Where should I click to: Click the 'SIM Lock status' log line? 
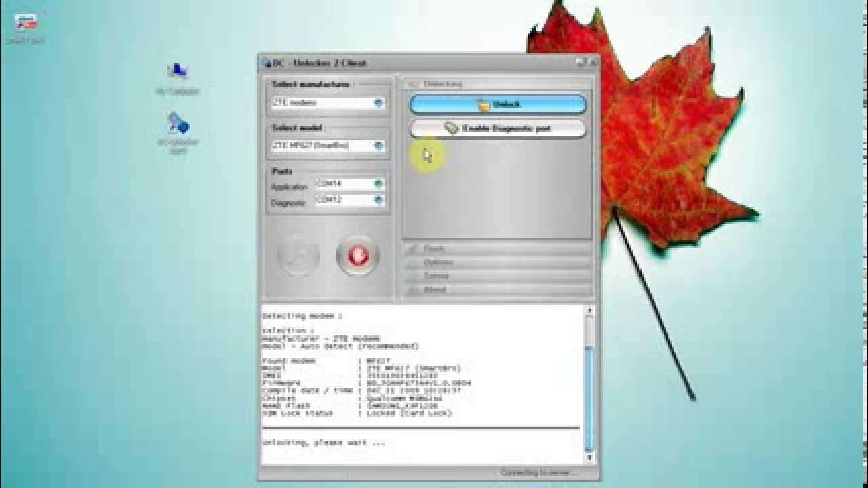coord(357,413)
